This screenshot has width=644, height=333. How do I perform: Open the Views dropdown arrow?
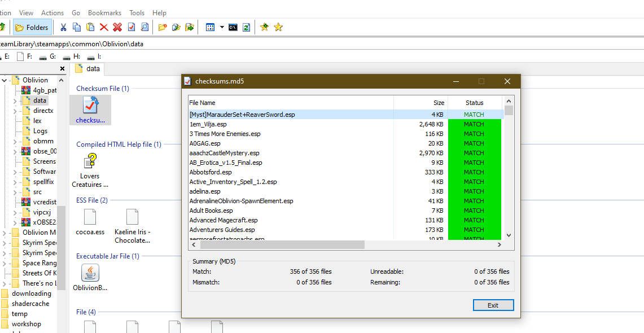[222, 28]
